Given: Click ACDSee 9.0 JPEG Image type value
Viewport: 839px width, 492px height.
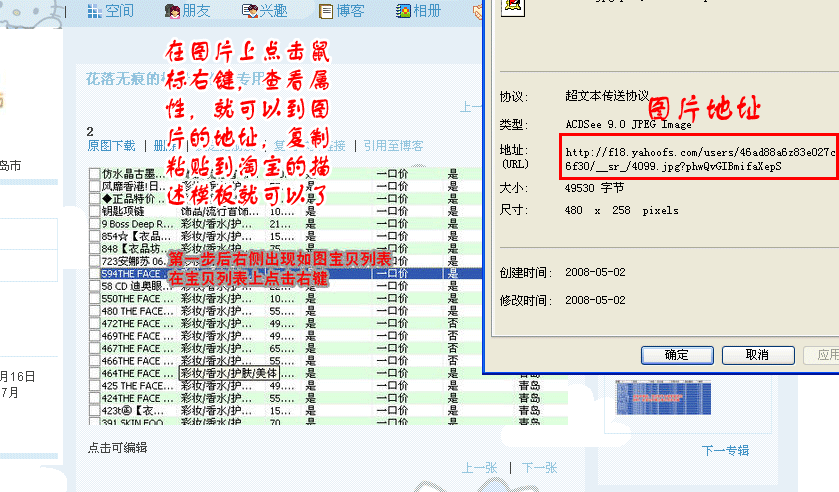Looking at the screenshot, I should click(629, 124).
